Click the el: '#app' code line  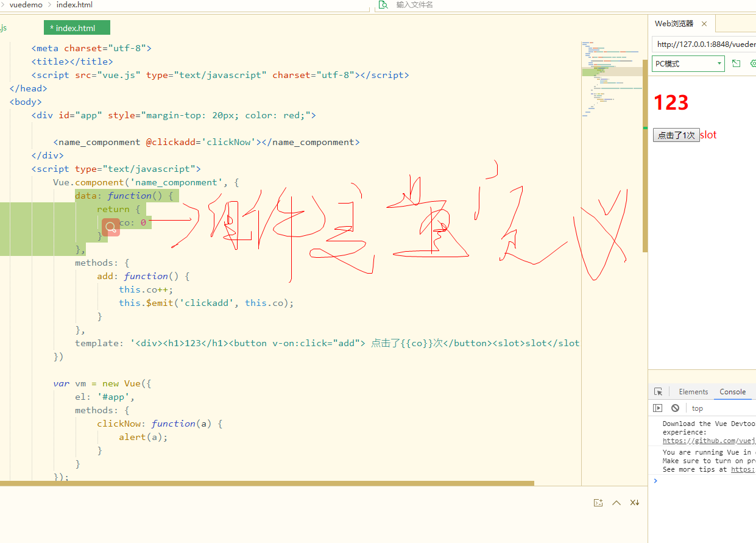point(105,397)
